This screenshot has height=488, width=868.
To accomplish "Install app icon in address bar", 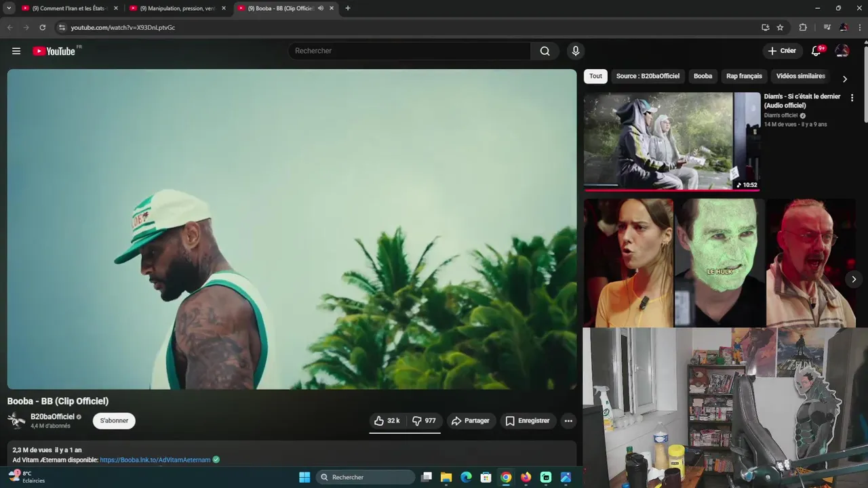I will click(765, 28).
